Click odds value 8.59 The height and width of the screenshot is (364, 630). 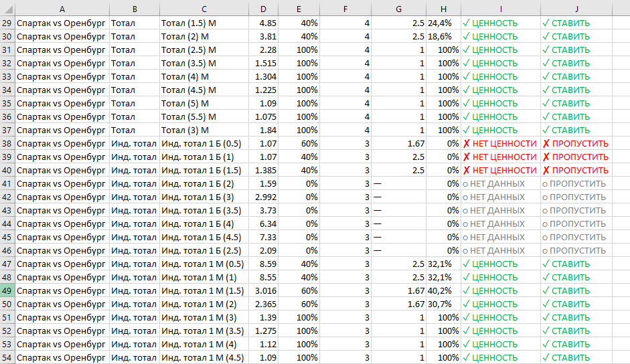[x=268, y=264]
